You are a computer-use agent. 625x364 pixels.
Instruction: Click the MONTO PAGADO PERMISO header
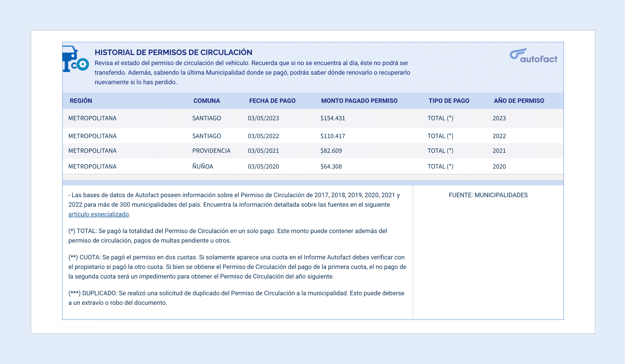(359, 101)
